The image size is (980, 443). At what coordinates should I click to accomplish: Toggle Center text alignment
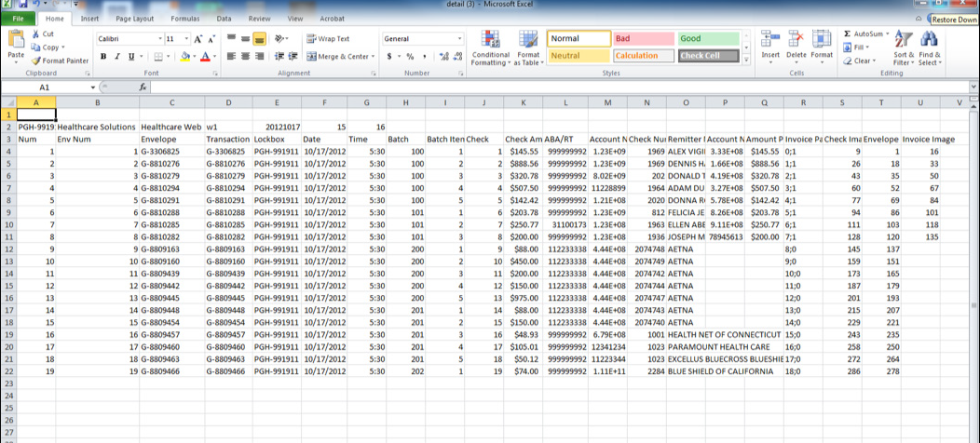point(245,56)
